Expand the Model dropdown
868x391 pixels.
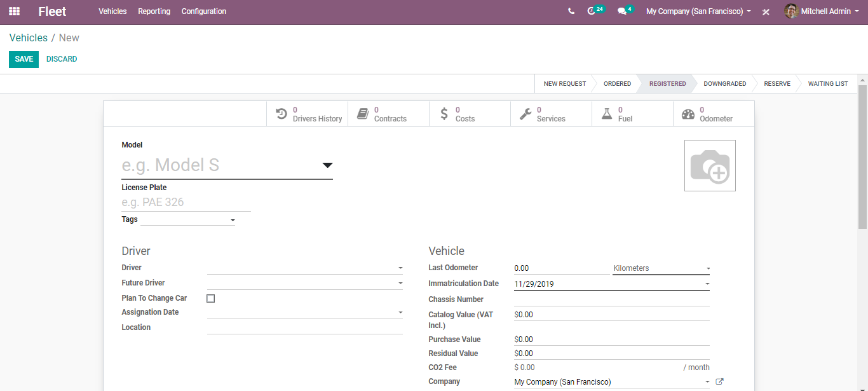[327, 165]
